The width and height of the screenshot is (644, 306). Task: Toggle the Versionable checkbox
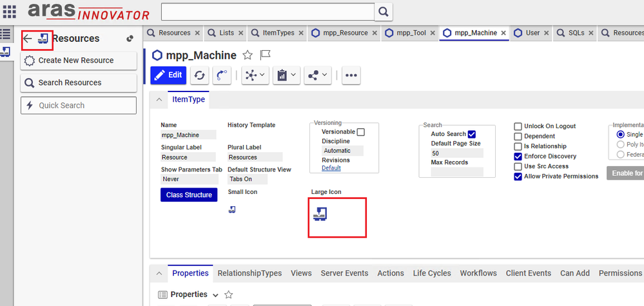click(361, 132)
